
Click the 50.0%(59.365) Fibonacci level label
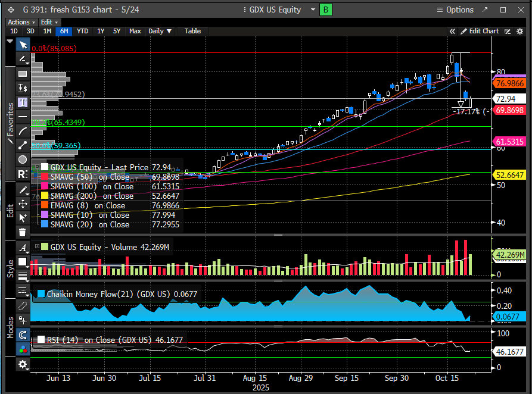56,145
